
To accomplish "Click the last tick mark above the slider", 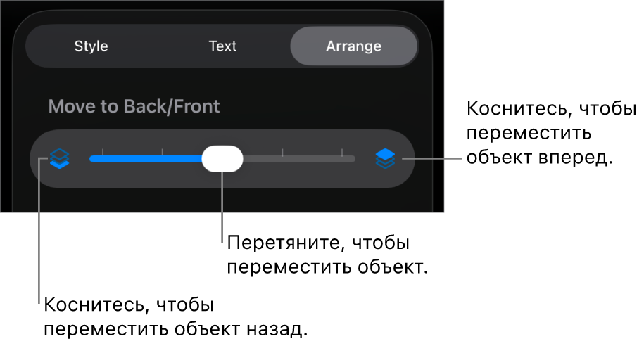I will [x=342, y=151].
